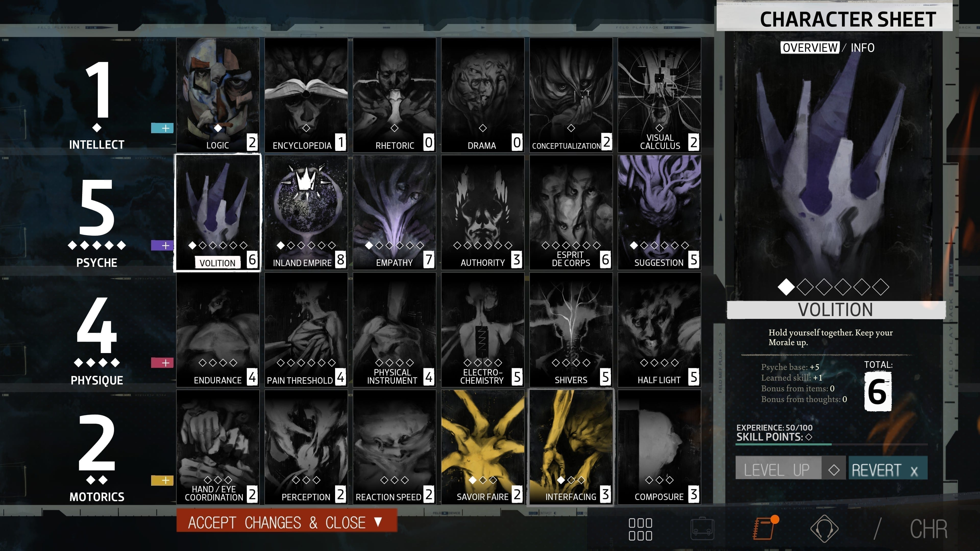The width and height of the screenshot is (980, 551).
Task: Click the six-square grid icon
Action: coord(640,529)
